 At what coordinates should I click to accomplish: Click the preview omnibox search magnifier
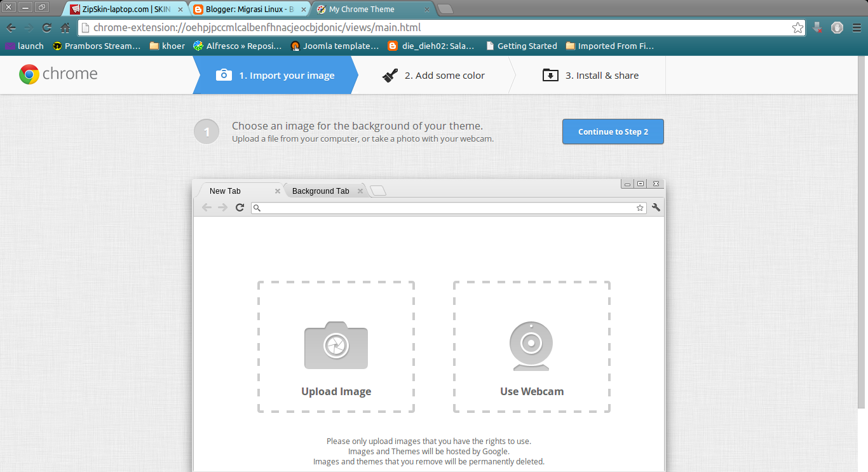(257, 208)
